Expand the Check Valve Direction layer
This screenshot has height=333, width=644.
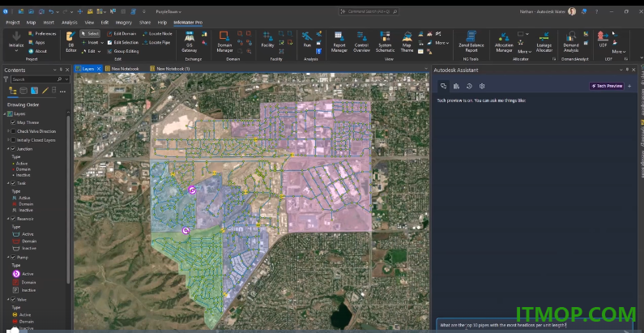(8, 131)
